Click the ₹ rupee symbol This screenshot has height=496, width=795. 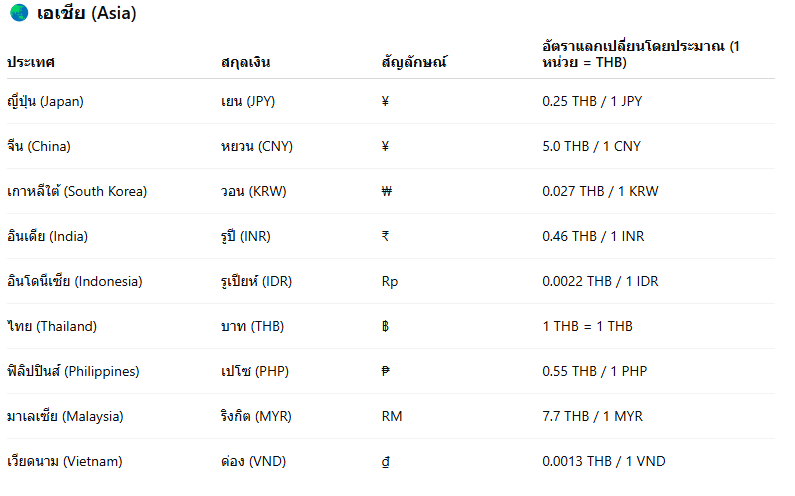pos(386,237)
